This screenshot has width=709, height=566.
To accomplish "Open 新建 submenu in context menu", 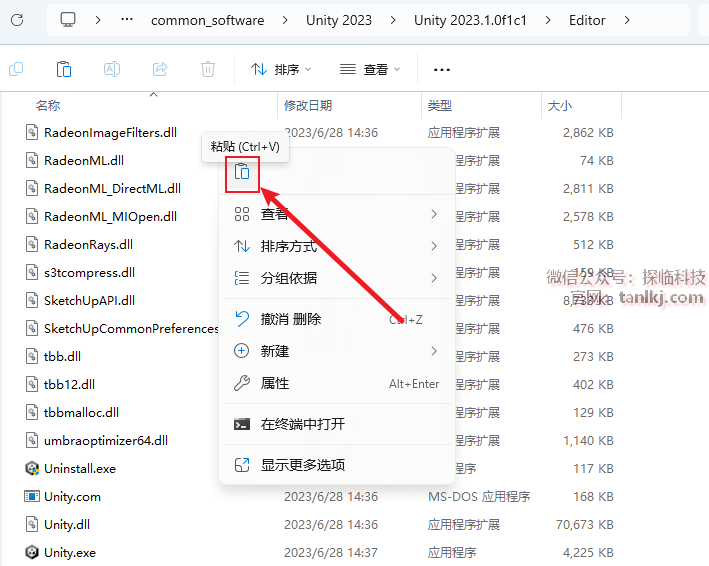I will [337, 351].
